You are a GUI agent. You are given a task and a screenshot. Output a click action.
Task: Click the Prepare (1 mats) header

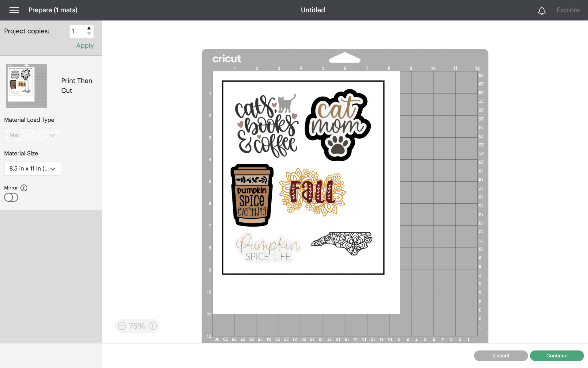[53, 10]
